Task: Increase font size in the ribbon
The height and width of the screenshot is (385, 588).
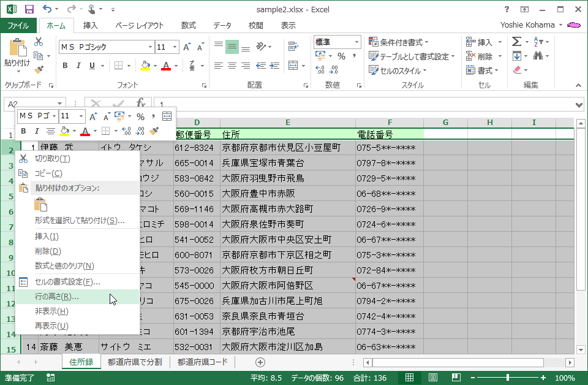Action: tap(186, 47)
